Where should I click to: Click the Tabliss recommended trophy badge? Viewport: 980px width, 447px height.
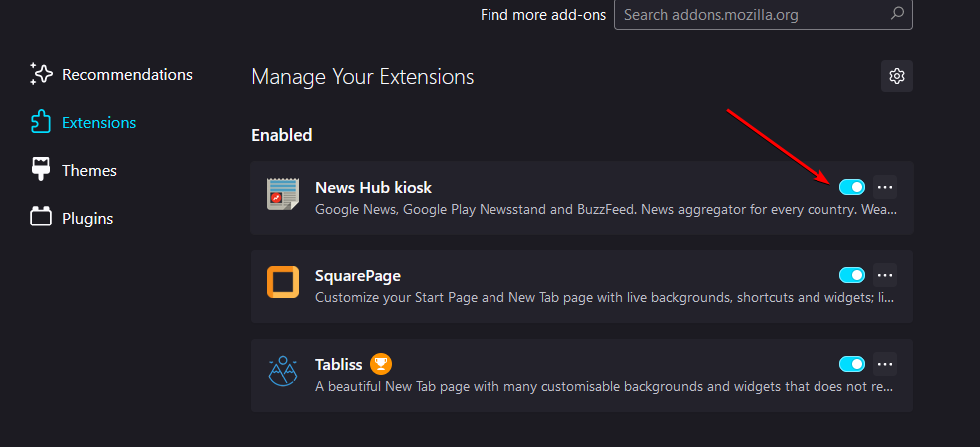[381, 364]
